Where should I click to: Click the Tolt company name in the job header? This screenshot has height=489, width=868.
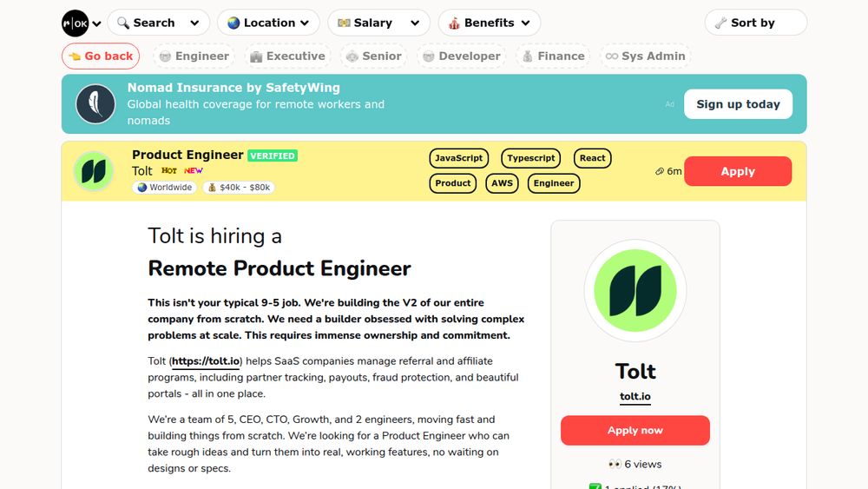point(142,170)
